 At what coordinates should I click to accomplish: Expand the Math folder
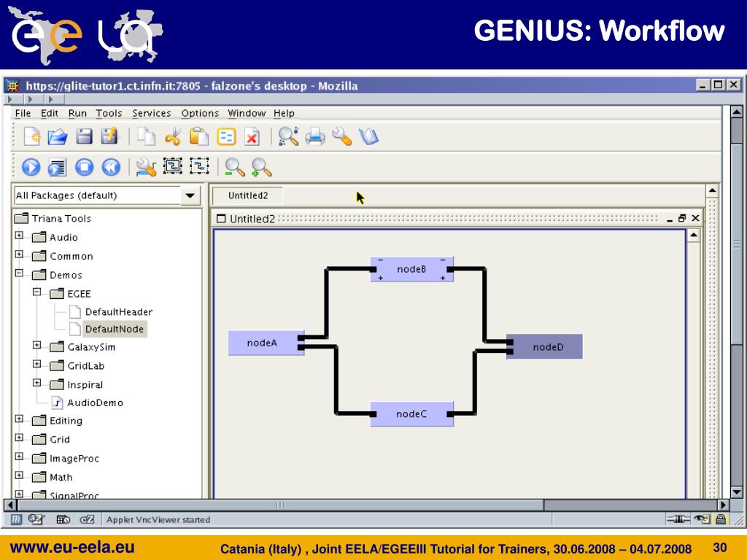[x=19, y=475]
